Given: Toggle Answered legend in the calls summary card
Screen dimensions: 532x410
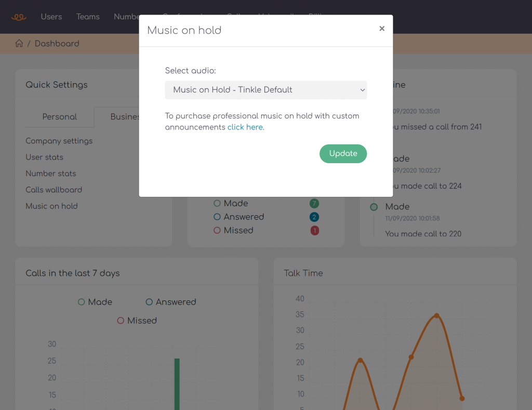Looking at the screenshot, I should [x=239, y=217].
